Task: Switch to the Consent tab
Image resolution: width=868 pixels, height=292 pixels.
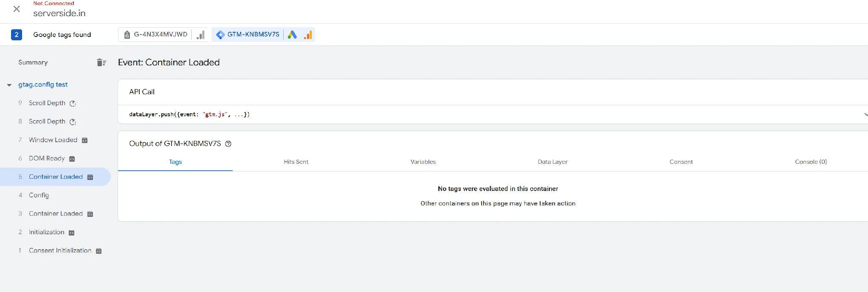Action: [x=681, y=162]
